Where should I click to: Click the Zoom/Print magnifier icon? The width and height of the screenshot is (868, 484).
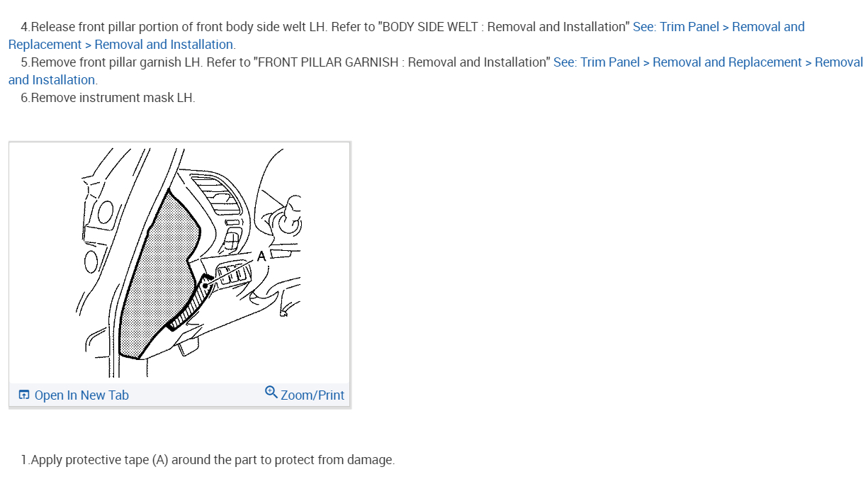click(x=271, y=392)
